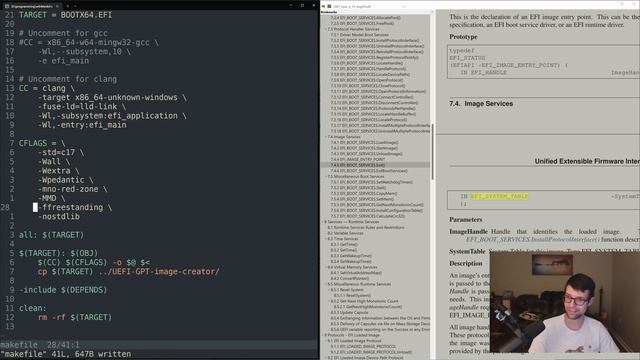Collapse the 8.4 Virtual Memory Services bookmark
The height and width of the screenshot is (360, 640).
pyautogui.click(x=326, y=267)
